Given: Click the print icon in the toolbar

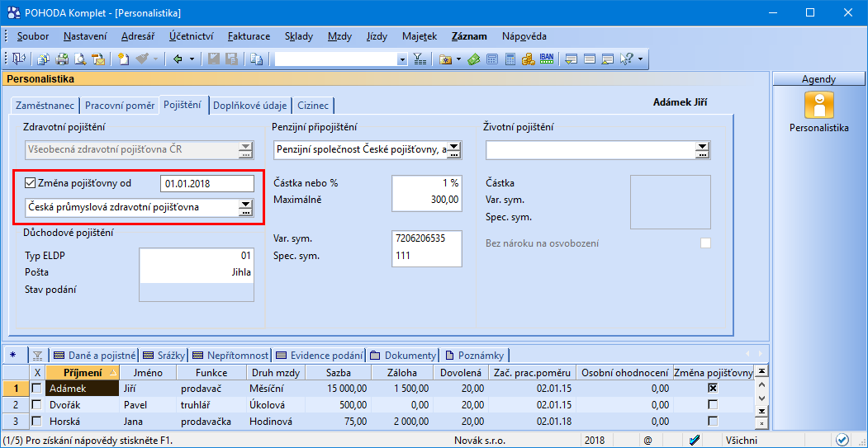Looking at the screenshot, I should [62, 59].
